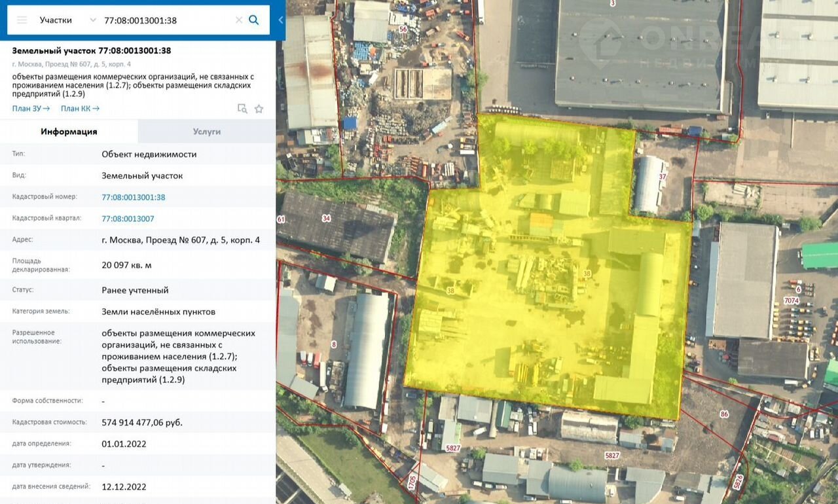Viewport: 838px width, 504px height.
Task: Collapse the side panel with left arrow
Action: [x=281, y=20]
